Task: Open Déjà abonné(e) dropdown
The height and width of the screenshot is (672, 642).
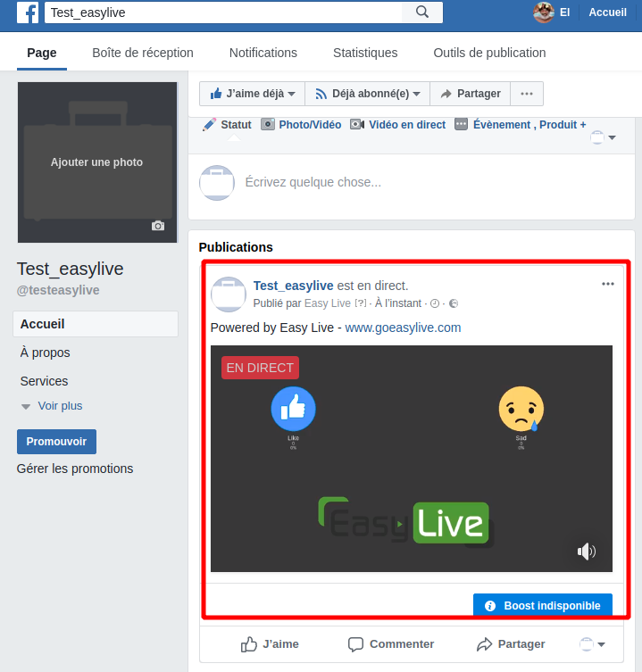Action: coord(368,94)
